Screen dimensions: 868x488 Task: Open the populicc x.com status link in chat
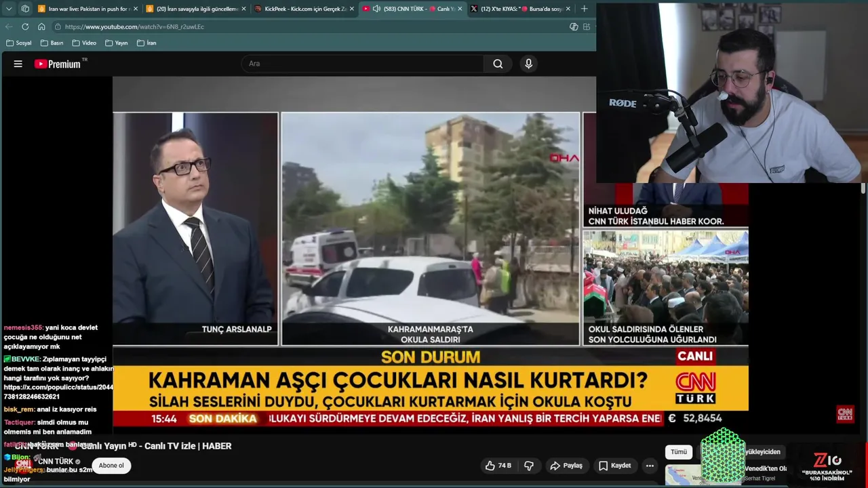tap(59, 392)
